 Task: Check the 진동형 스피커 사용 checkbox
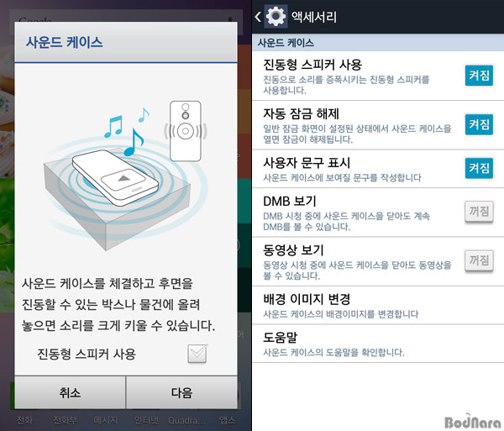pyautogui.click(x=197, y=354)
